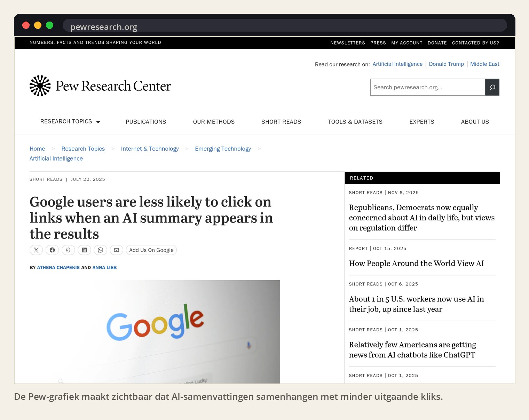
Task: Click the green maximize dot
Action: (x=49, y=25)
